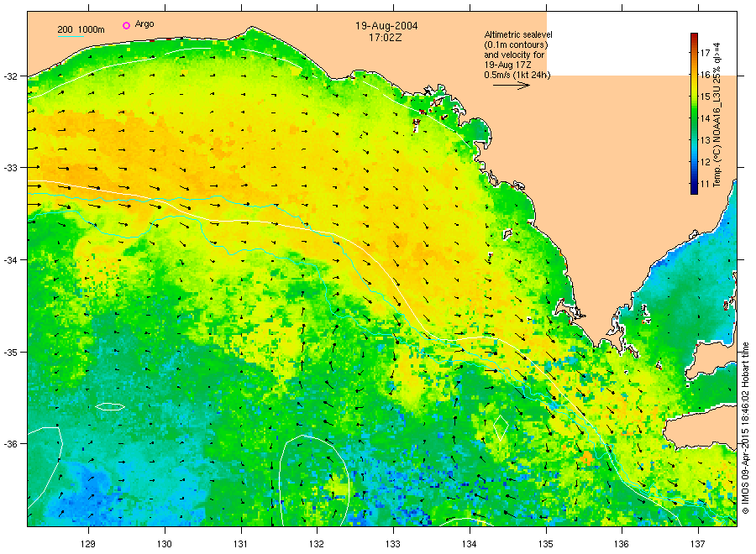Click the longitude label '129'
This screenshot has height=554, width=756.
point(88,544)
